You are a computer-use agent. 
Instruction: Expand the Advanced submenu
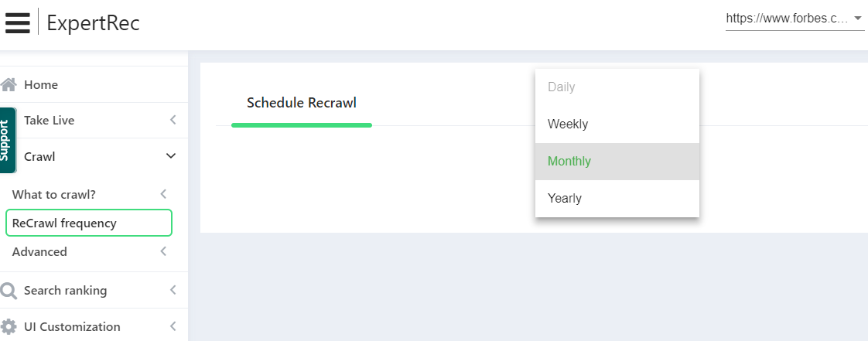pyautogui.click(x=163, y=251)
